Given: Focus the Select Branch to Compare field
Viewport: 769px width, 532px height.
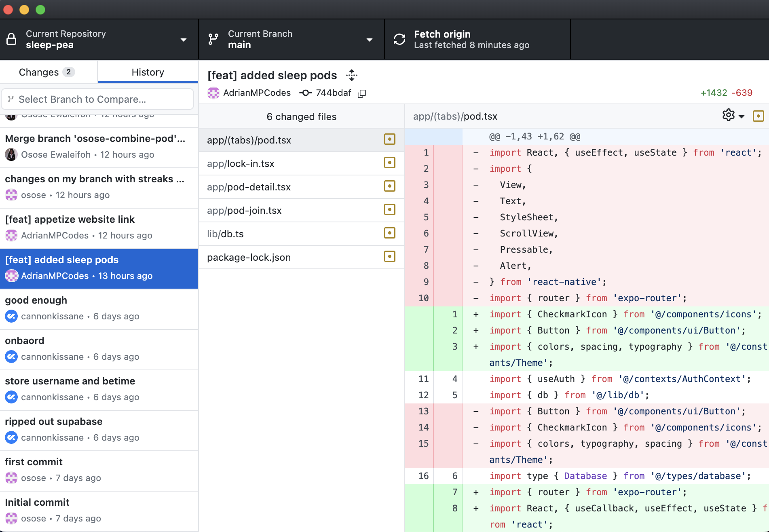Looking at the screenshot, I should [x=98, y=99].
